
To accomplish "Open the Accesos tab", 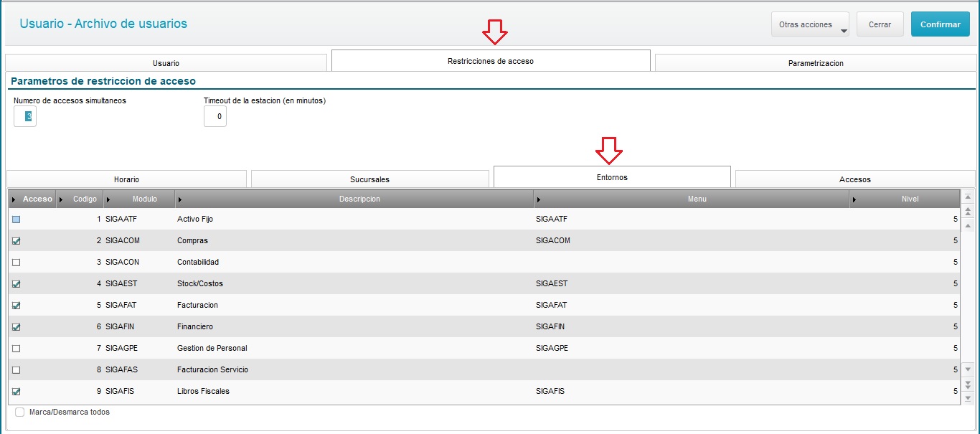I will pyautogui.click(x=855, y=179).
